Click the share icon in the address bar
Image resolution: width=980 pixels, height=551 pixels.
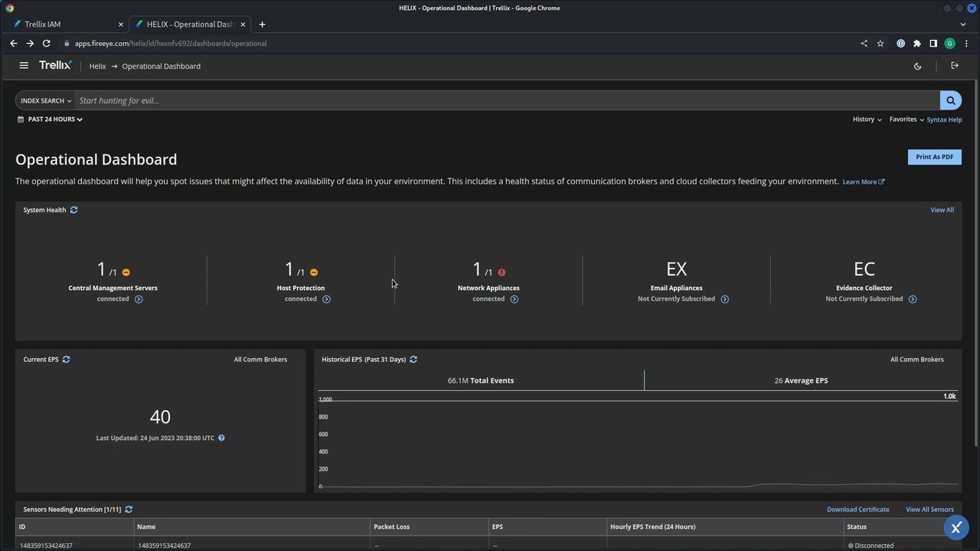click(864, 44)
